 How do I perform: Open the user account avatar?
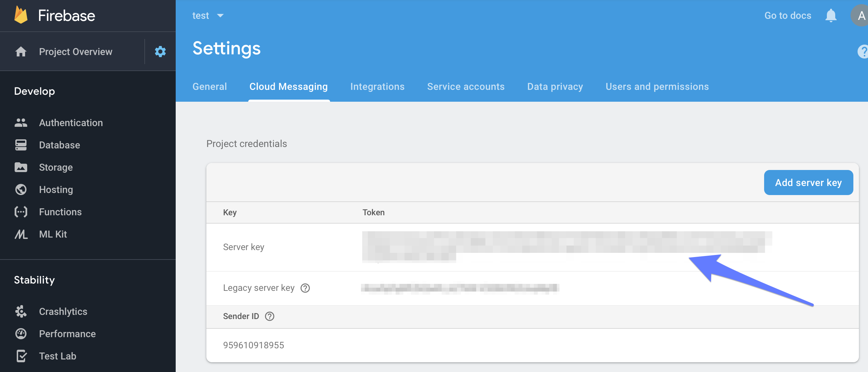[x=860, y=15]
